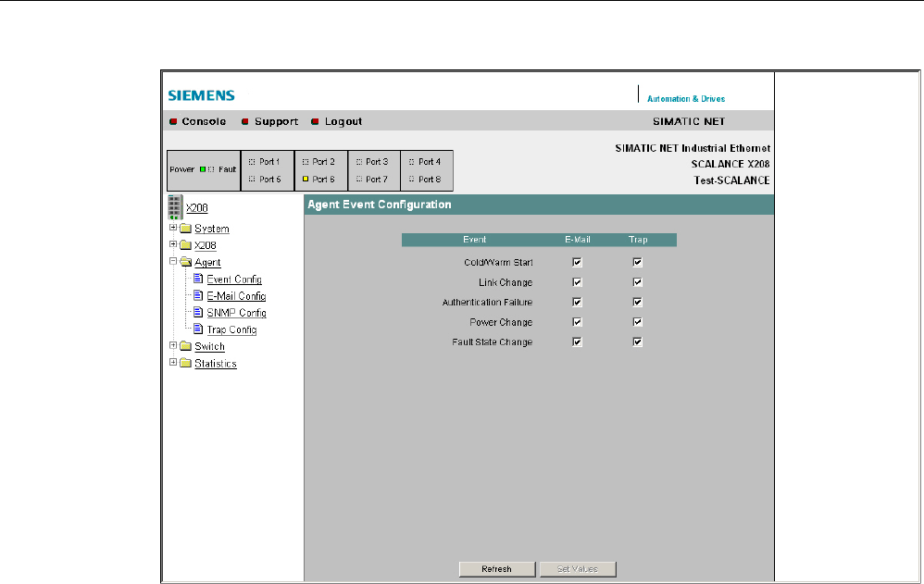
Task: Click the Port 1 LED indicator
Action: tap(252, 161)
